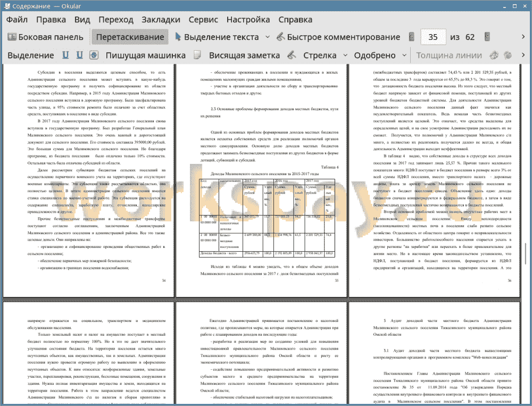Screen dimensions: 532x406
Task: Click page number "36" at page bottom
Action: point(509,280)
